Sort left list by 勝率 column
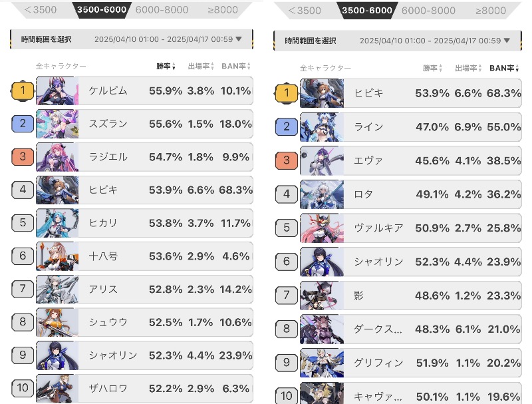532x404 pixels. point(166,66)
